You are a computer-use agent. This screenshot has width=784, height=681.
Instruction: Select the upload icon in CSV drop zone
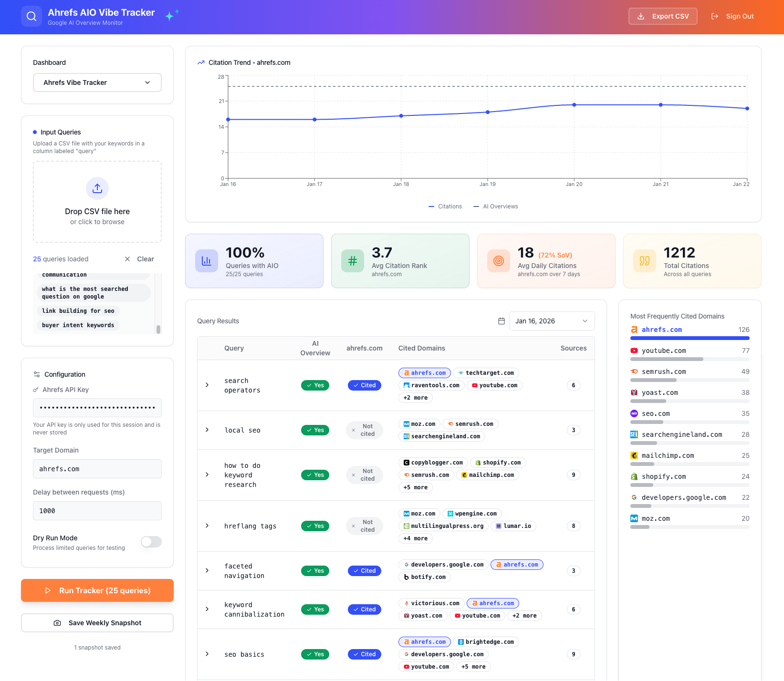(97, 188)
